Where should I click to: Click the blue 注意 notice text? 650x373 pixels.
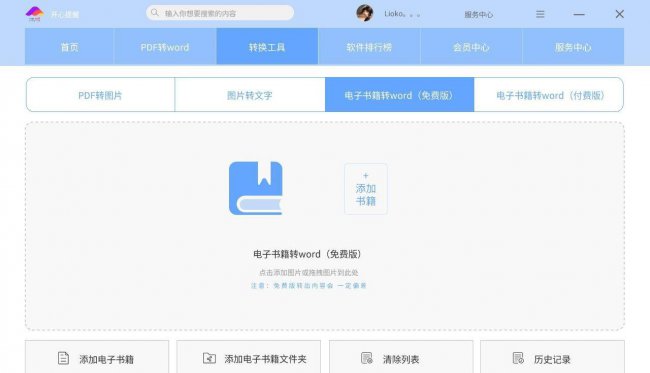pyautogui.click(x=308, y=286)
